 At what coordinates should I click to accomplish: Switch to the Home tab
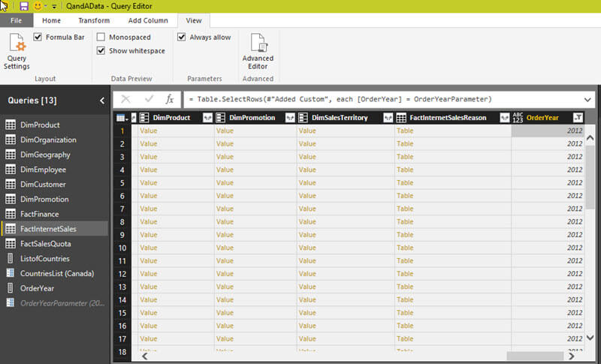(51, 21)
